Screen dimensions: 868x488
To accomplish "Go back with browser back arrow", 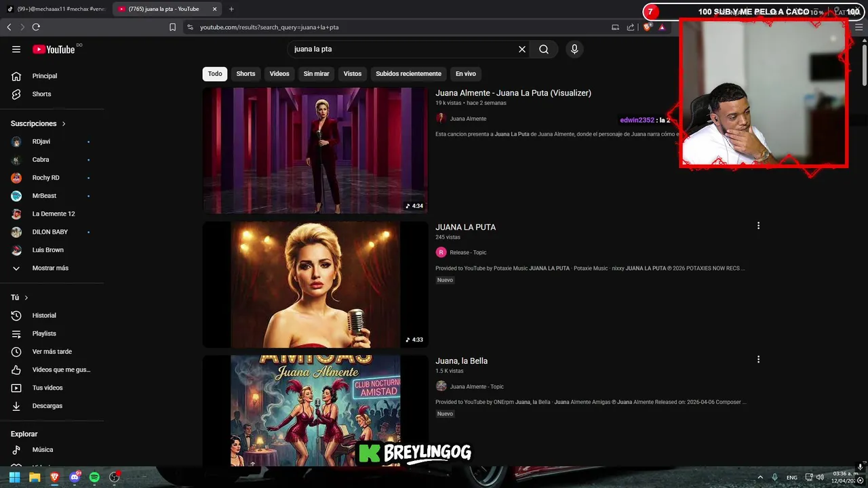I will coord(9,27).
